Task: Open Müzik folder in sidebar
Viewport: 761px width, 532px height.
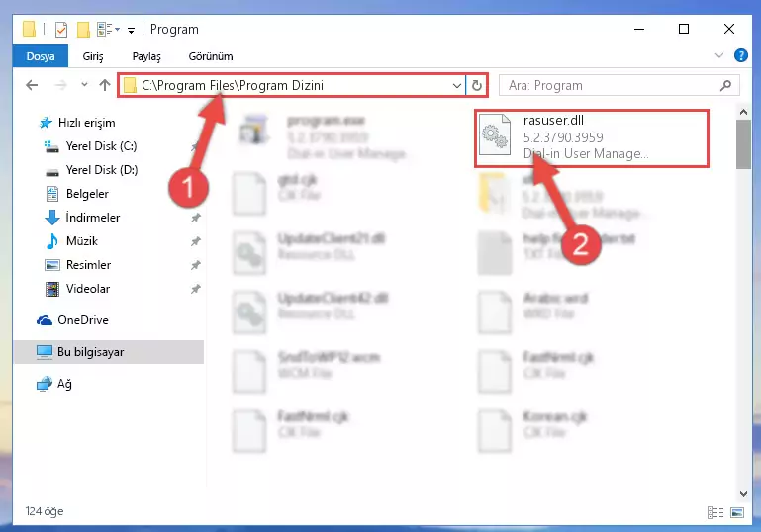Action: pos(81,241)
